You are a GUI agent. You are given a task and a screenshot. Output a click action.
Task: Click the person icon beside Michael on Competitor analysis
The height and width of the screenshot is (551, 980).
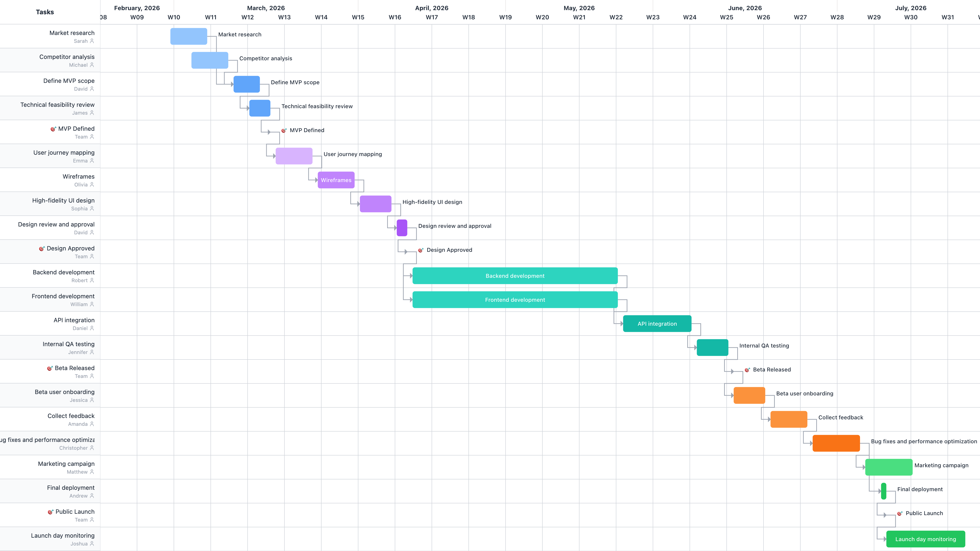pos(92,65)
